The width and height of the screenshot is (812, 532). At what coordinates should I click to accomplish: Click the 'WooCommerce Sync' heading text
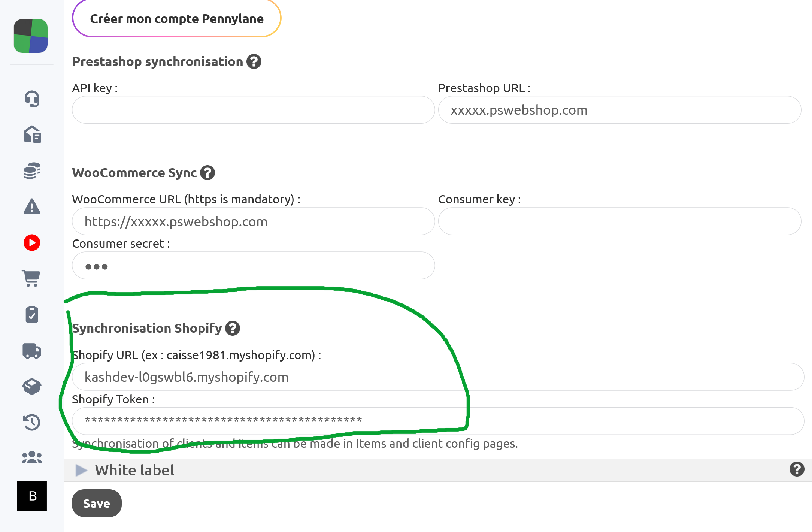tap(134, 173)
